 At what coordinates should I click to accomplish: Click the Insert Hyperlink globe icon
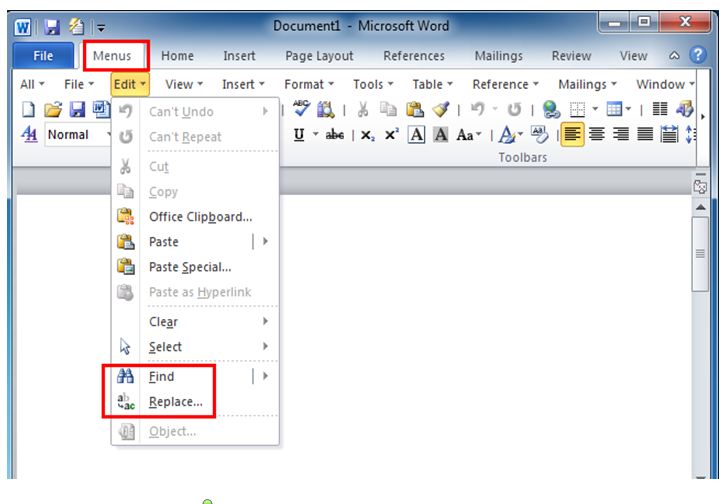551,111
